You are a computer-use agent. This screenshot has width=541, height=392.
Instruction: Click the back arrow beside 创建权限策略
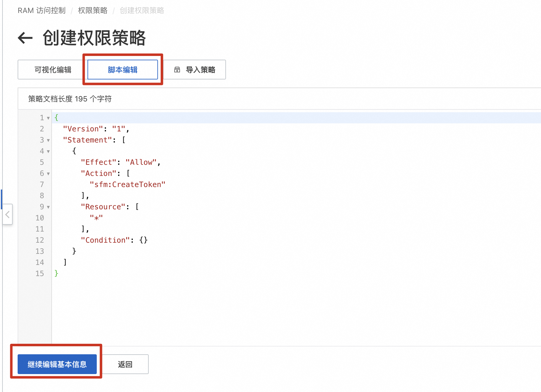[25, 38]
